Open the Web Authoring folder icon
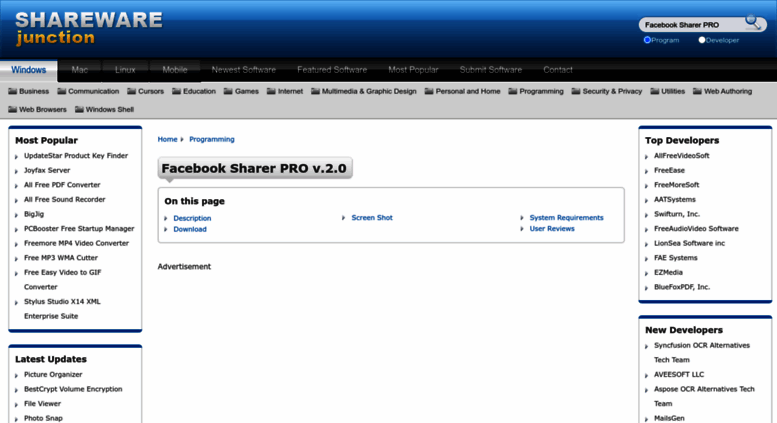Image resolution: width=777 pixels, height=423 pixels. pos(697,91)
